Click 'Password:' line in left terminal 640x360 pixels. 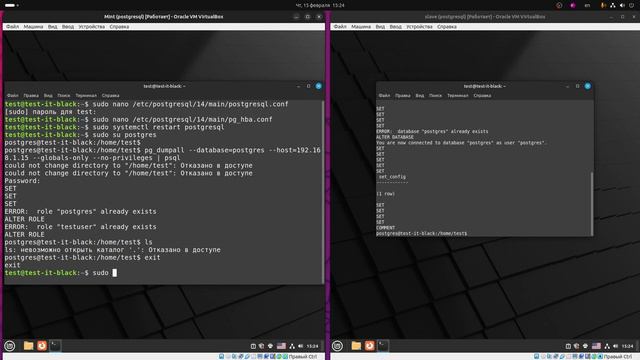22,181
